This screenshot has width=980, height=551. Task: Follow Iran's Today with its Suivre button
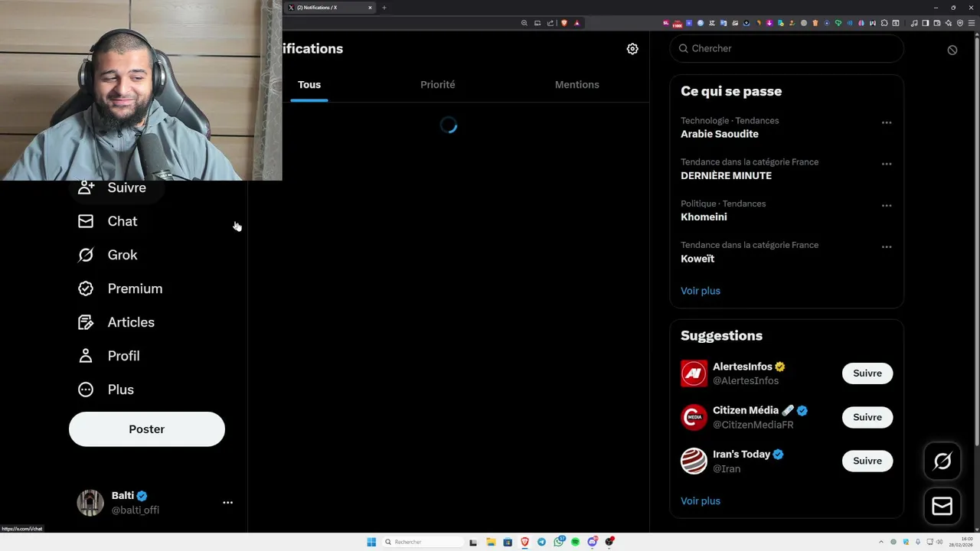[867, 461]
